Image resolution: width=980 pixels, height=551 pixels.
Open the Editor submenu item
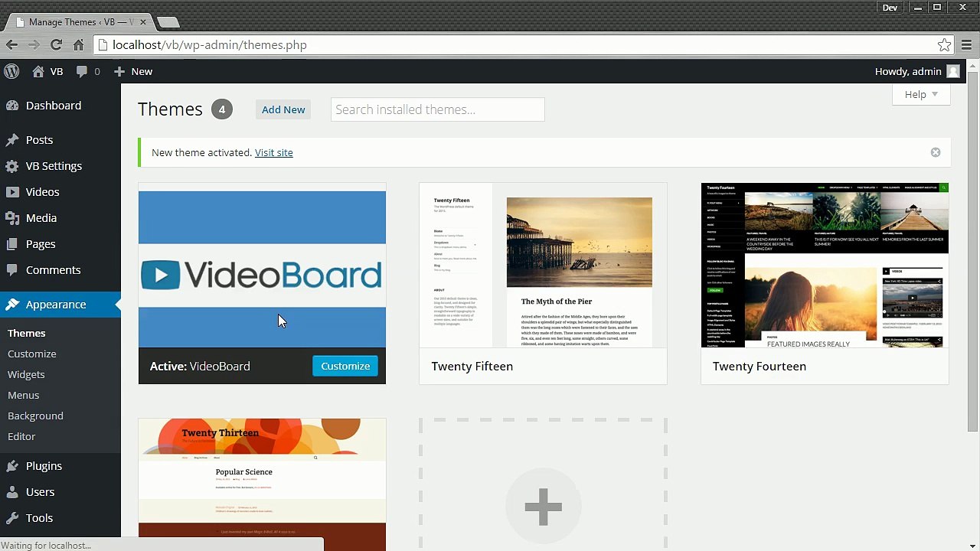(21, 436)
